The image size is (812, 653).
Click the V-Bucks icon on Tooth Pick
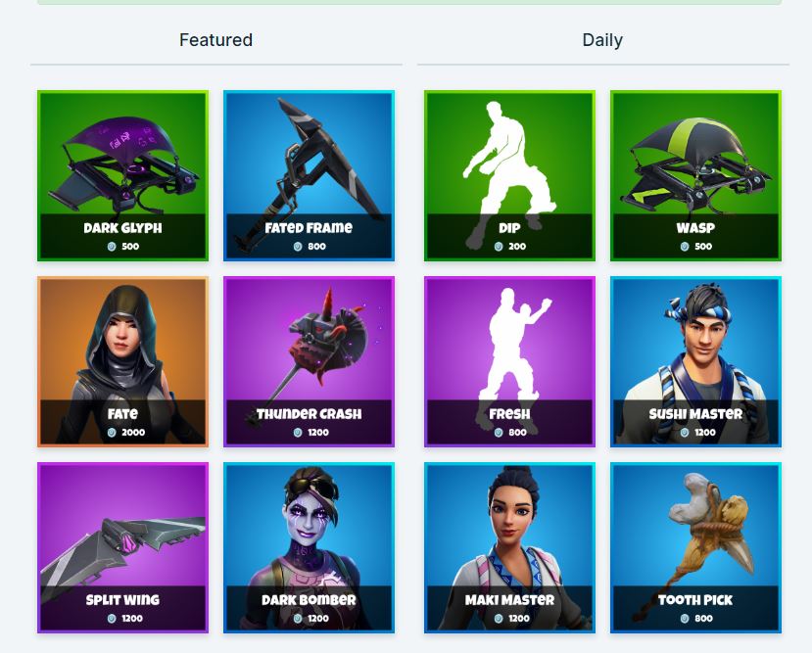[x=685, y=618]
